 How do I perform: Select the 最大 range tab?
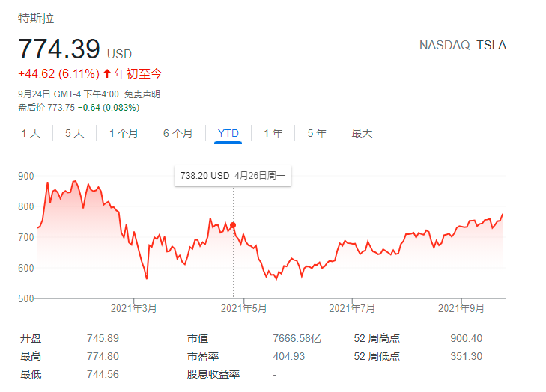point(362,133)
